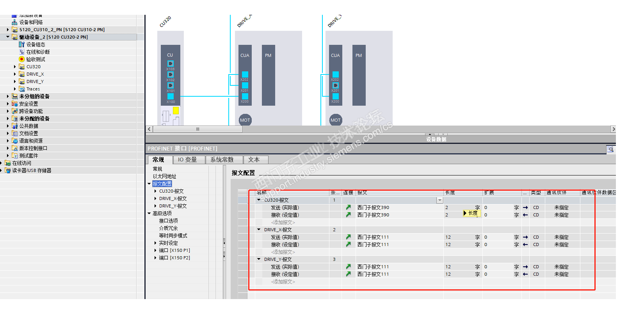Image resolution: width=644 pixels, height=310 pixels.
Task: Expand the DRIVE_X folder in project tree
Action: (15, 74)
